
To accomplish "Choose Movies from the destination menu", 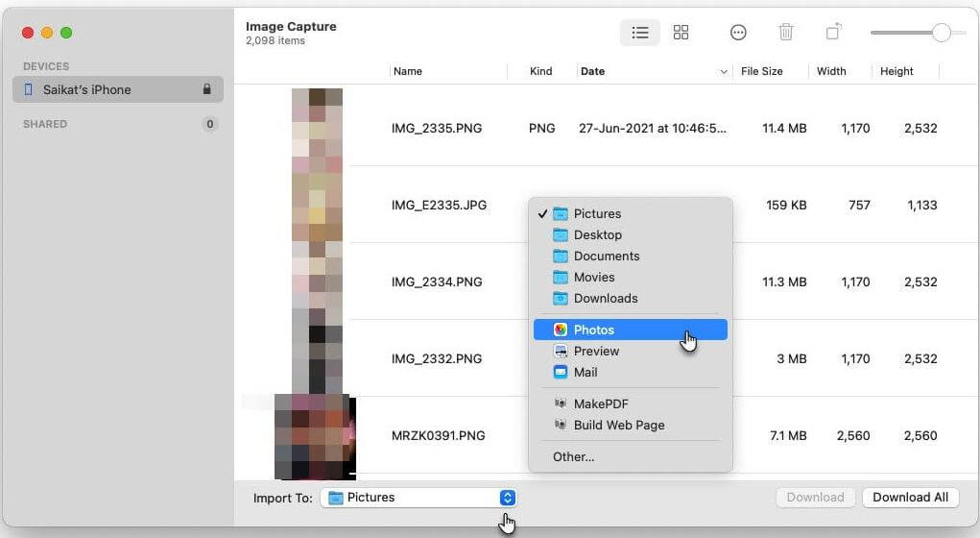I will point(630,277).
